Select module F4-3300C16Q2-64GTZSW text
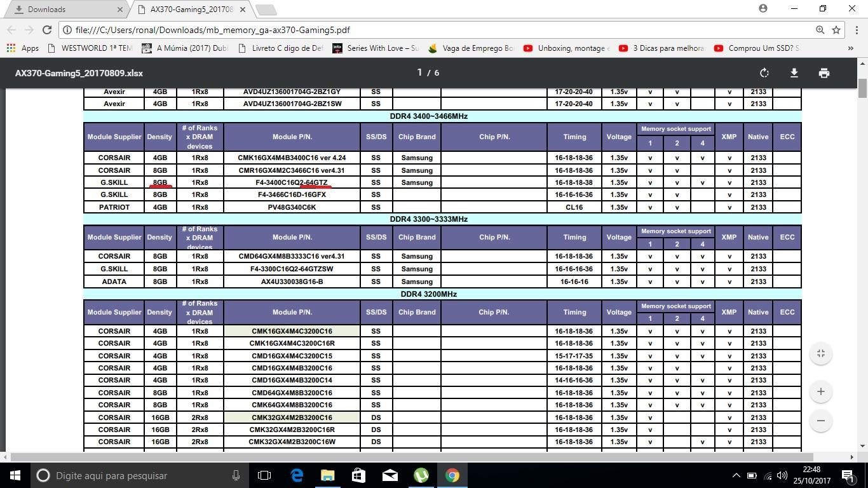 tap(292, 269)
